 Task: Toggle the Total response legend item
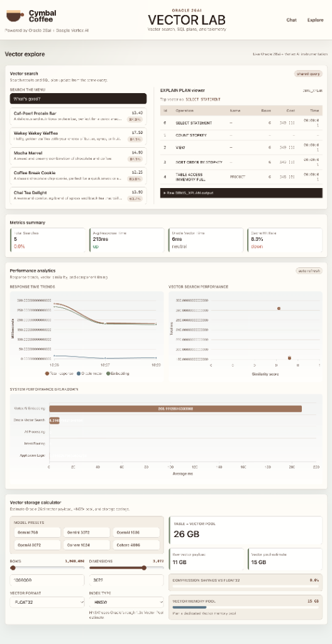coord(60,374)
